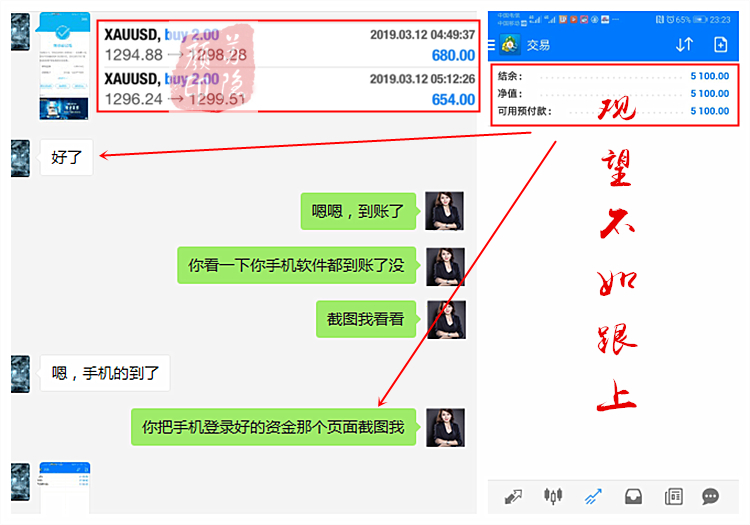This screenshot has width=750, height=525.
Task: Open the news tab icon
Action: coord(673,496)
